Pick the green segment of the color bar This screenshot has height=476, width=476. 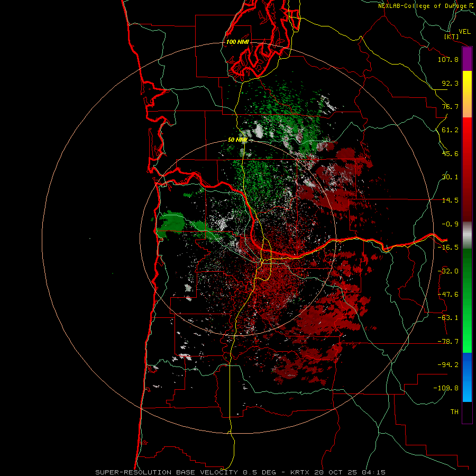(467, 300)
